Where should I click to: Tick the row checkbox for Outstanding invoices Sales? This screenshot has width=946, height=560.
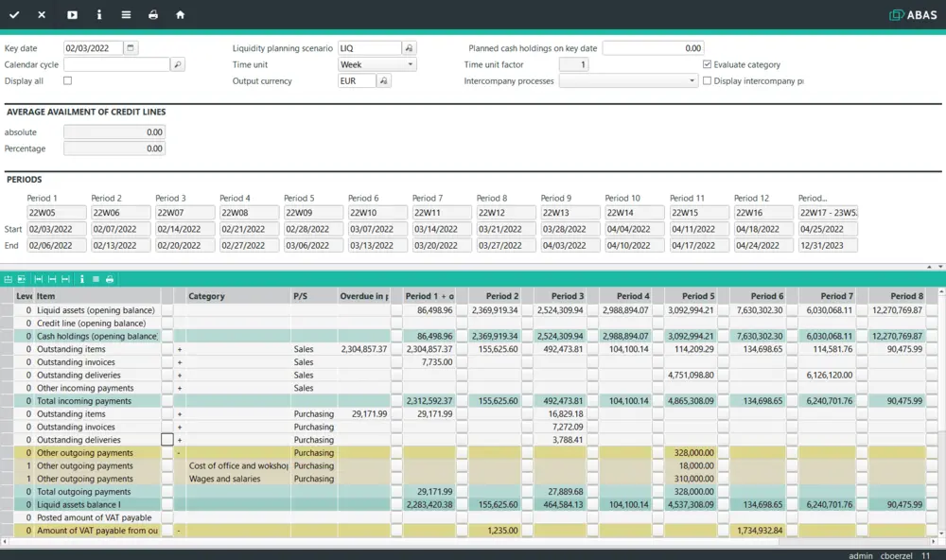(167, 361)
